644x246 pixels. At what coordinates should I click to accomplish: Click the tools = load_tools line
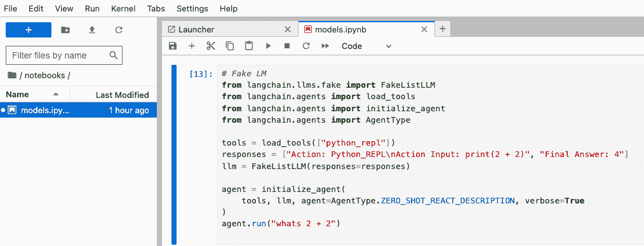pyautogui.click(x=308, y=143)
